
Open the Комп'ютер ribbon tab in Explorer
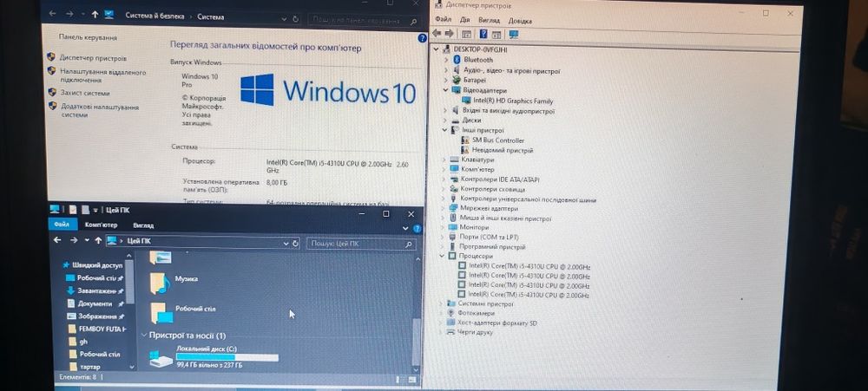click(102, 225)
